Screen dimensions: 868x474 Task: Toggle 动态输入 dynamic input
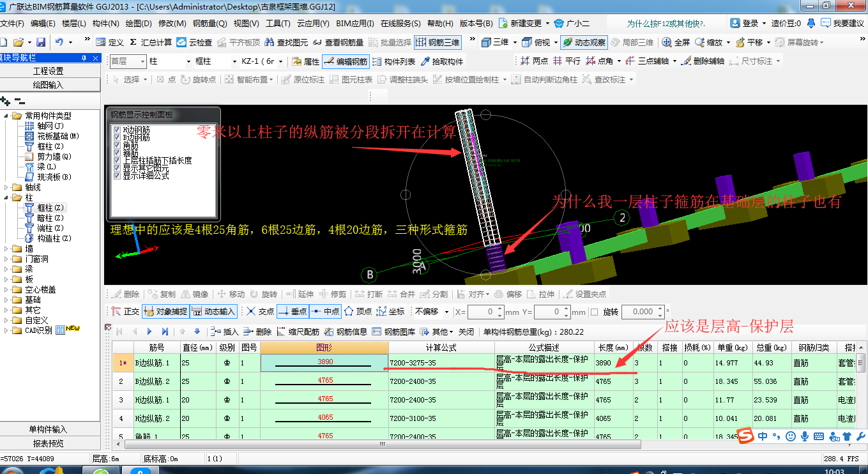(214, 312)
